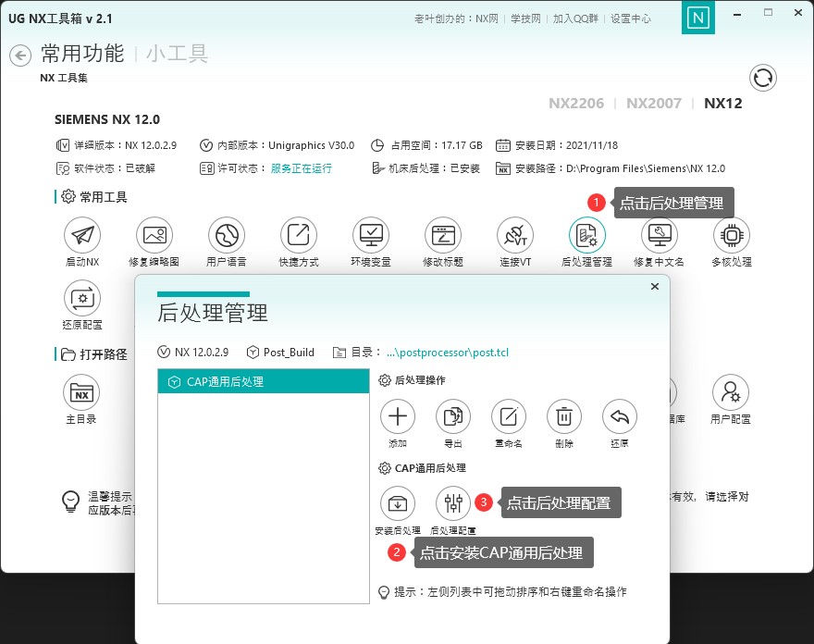Viewport: 814px width, 644px height.
Task: Click the 机床后处理:已安装 status text
Action: coord(434,168)
